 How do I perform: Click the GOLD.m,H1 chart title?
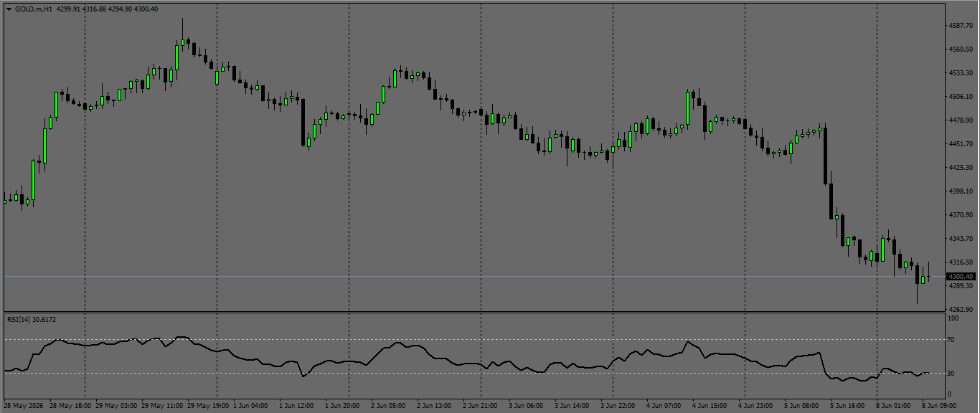coord(34,9)
